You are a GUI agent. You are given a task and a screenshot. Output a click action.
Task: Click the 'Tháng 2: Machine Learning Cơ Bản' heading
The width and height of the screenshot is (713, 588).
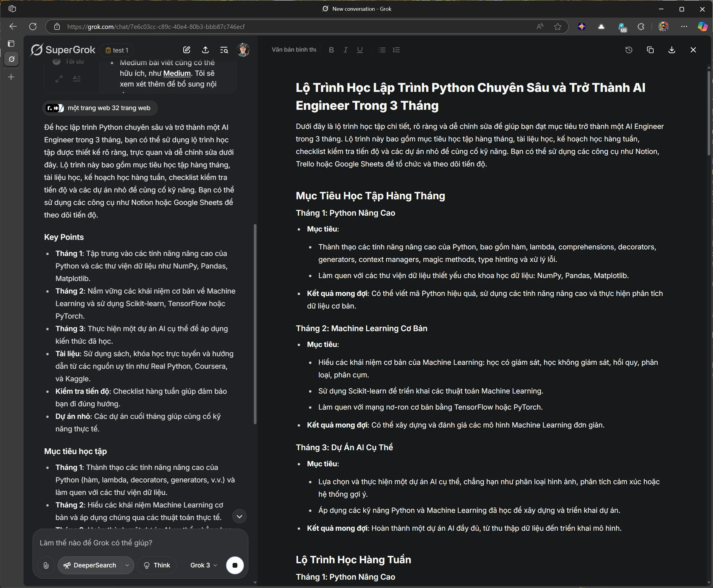coord(361,328)
